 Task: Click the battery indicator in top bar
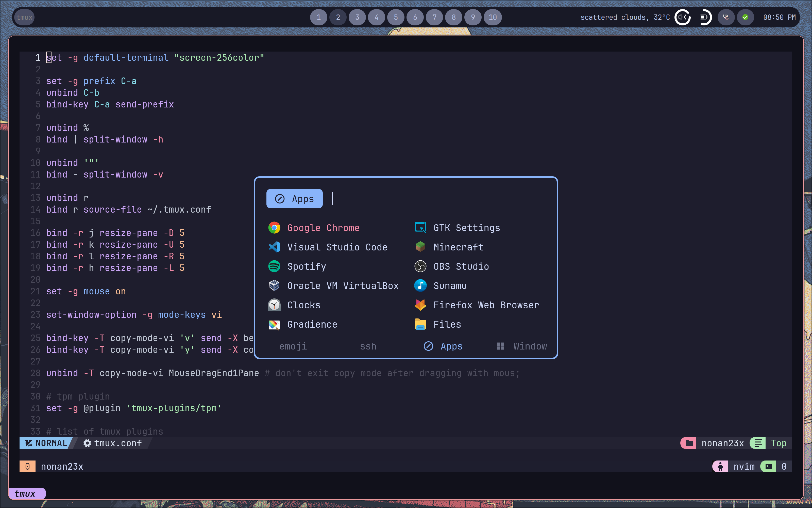[x=704, y=17]
